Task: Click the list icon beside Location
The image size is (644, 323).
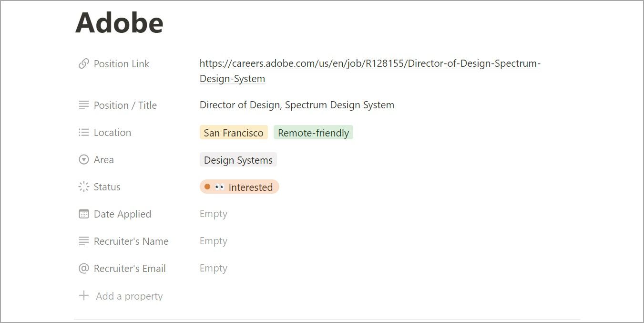Action: click(x=83, y=132)
